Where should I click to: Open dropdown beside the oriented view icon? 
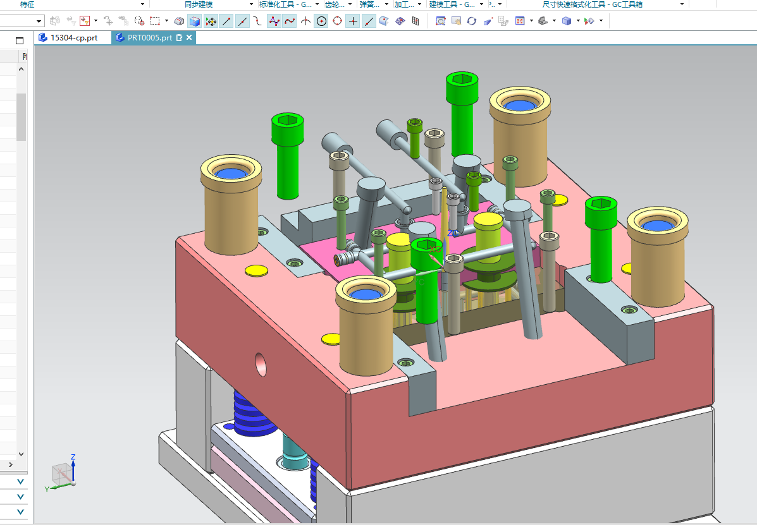coord(554,21)
